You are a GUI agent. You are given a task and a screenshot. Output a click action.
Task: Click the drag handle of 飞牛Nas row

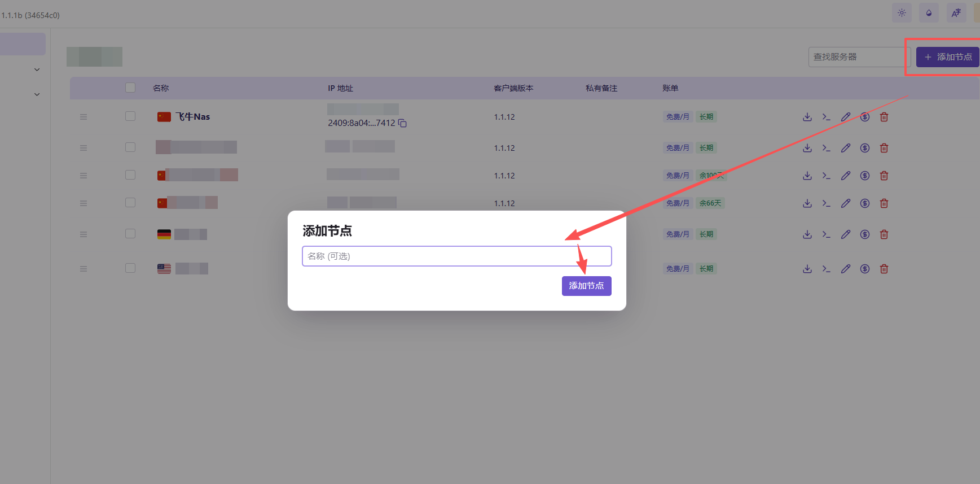point(84,117)
